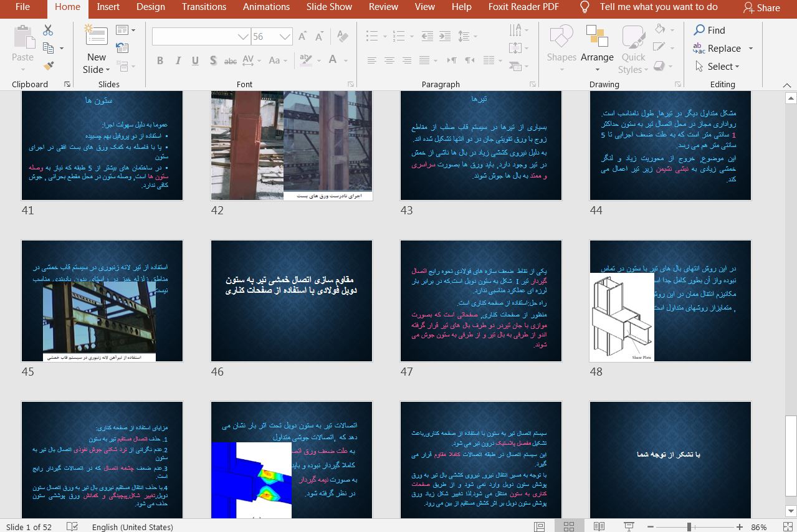
Task: Click the zoom slider handle
Action: click(690, 527)
